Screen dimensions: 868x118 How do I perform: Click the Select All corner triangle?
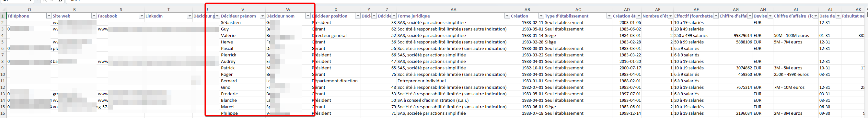pyautogui.click(x=3, y=10)
